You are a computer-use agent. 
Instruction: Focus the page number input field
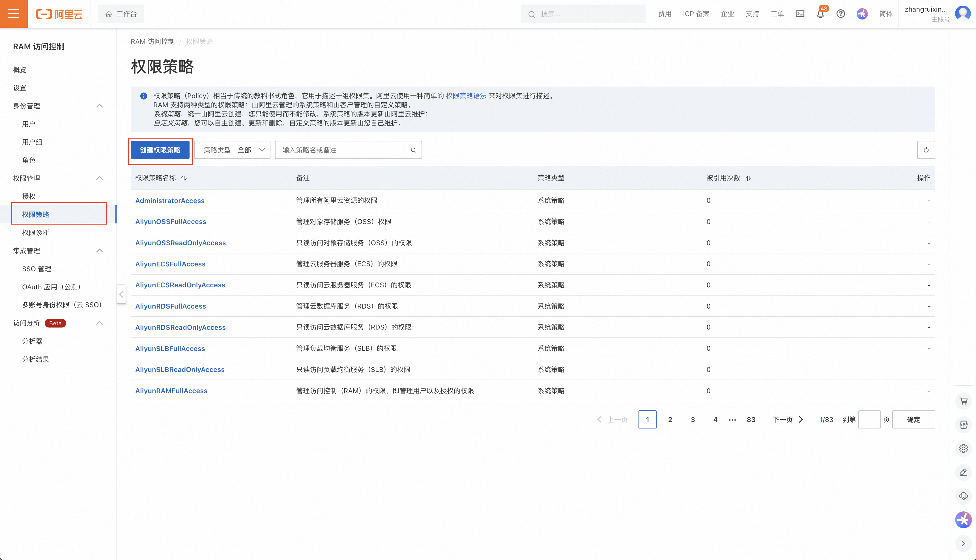coord(869,420)
